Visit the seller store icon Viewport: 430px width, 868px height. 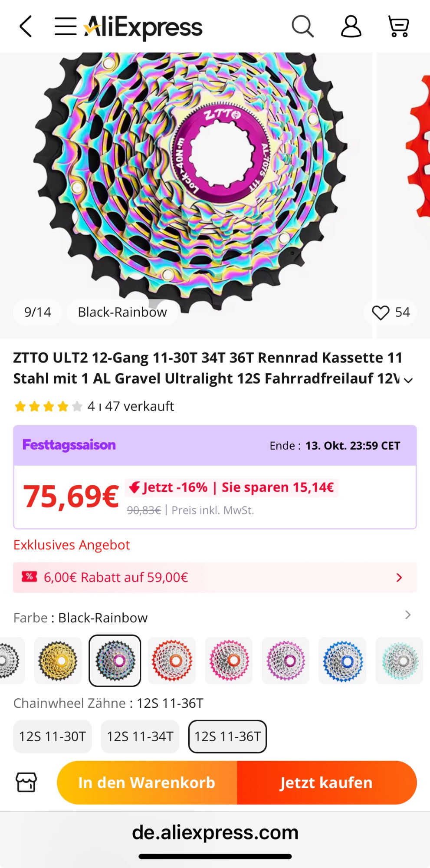tap(26, 783)
